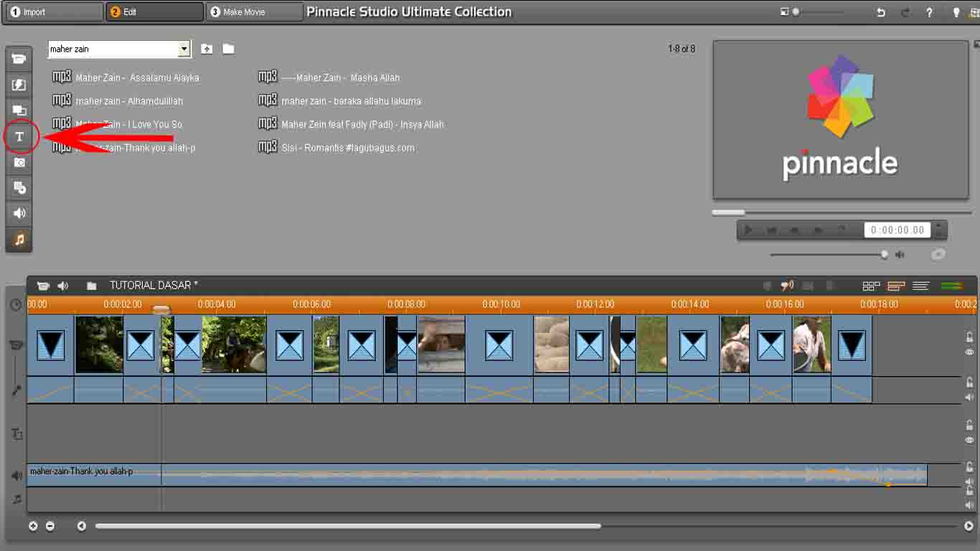
Task: Click the audio level meter icon
Action: click(951, 286)
